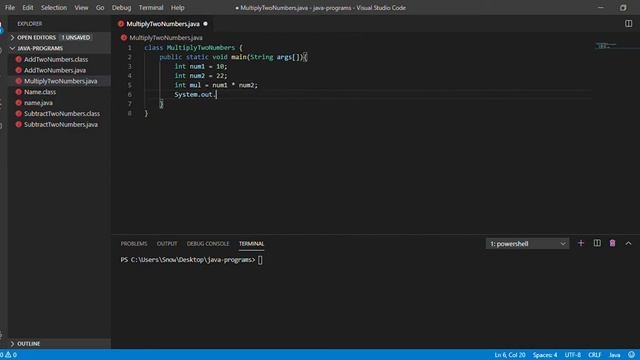Click the class MultiplyTwoNumbers declaration line
This screenshot has height=360, width=640.
[193, 47]
